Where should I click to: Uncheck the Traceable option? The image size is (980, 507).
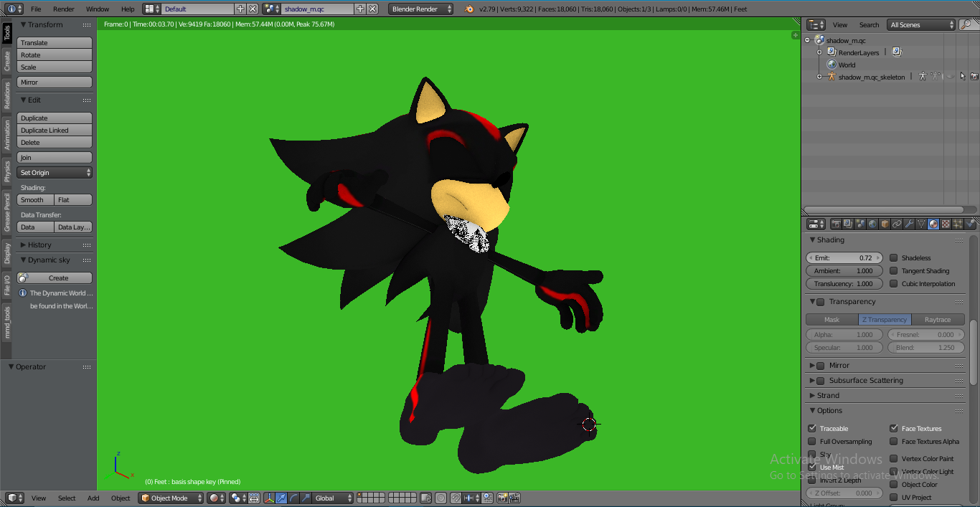[812, 428]
